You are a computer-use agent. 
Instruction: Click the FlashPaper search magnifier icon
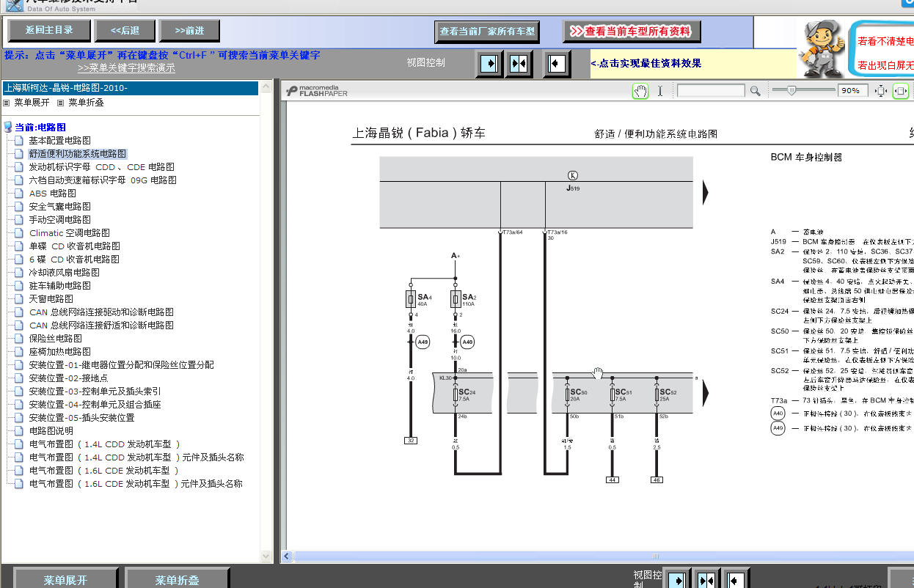click(755, 91)
